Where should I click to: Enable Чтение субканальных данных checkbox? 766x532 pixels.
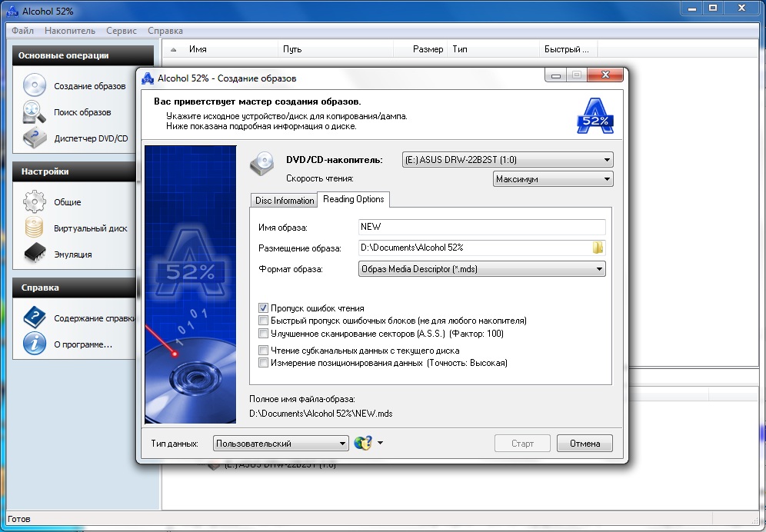pyautogui.click(x=263, y=351)
